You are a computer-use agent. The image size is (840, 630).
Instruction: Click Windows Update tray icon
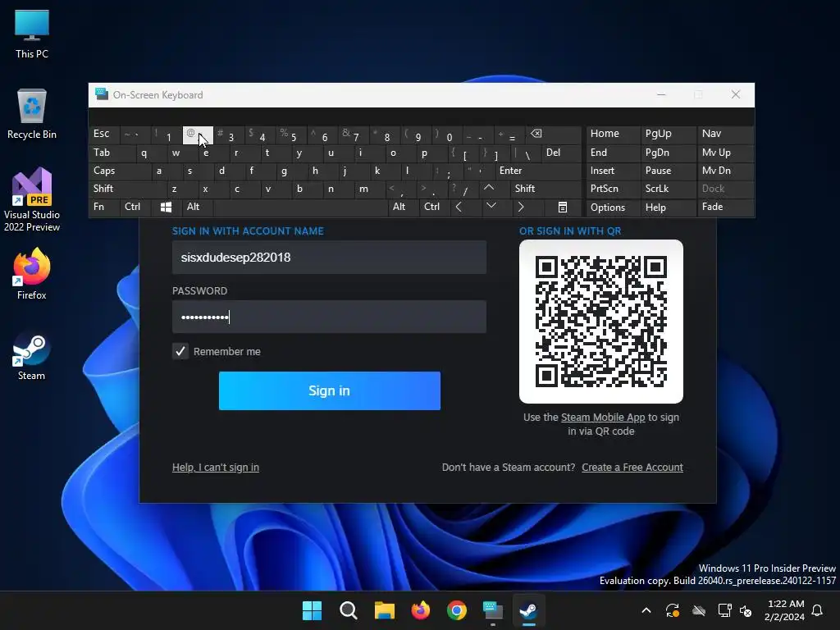coord(673,610)
